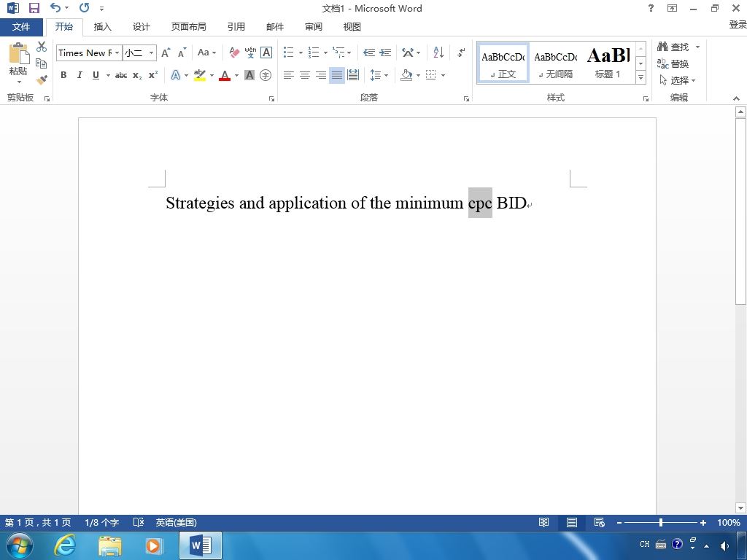Open the highlight color dropdown arrow
The height and width of the screenshot is (560, 747).
pyautogui.click(x=212, y=75)
